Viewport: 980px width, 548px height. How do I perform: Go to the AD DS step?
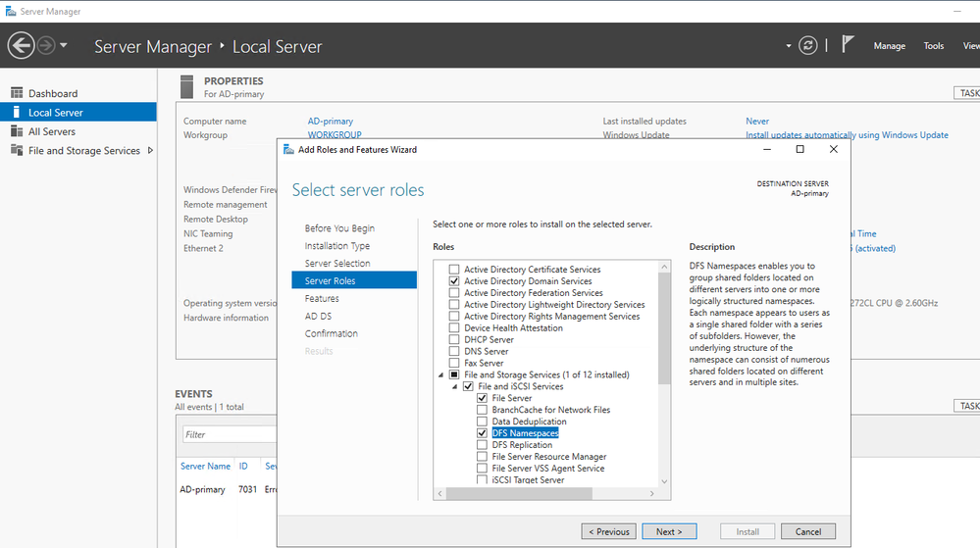(x=318, y=316)
